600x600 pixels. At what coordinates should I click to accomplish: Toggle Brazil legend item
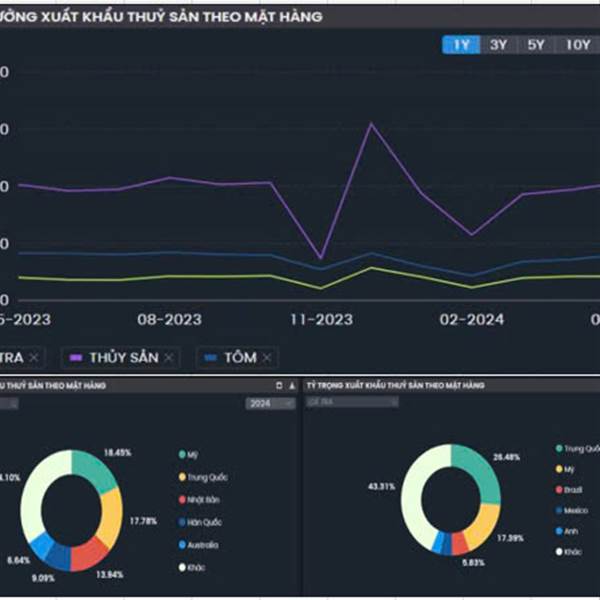coord(569,490)
